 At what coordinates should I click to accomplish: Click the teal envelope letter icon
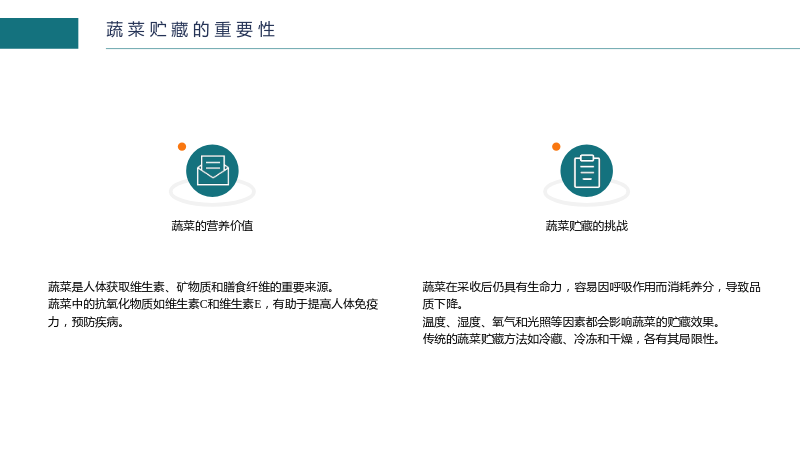pyautogui.click(x=212, y=170)
